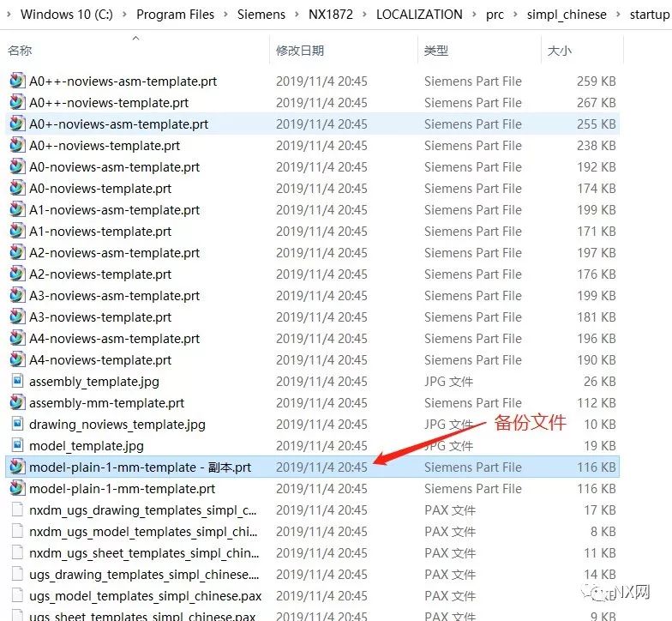Select file name A0++-noviews-asm-template.prt

click(x=123, y=81)
